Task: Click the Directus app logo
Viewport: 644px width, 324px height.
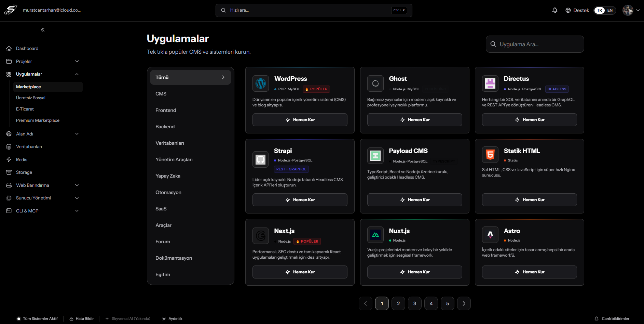Action: [490, 83]
